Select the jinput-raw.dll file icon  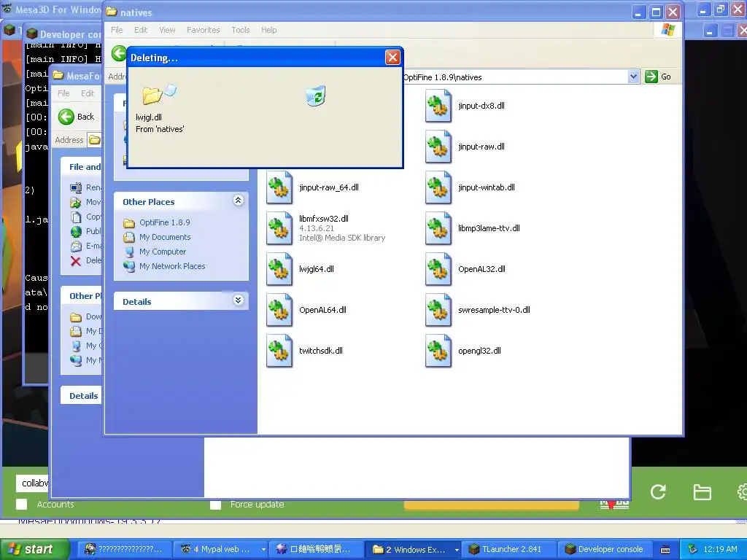click(x=438, y=147)
